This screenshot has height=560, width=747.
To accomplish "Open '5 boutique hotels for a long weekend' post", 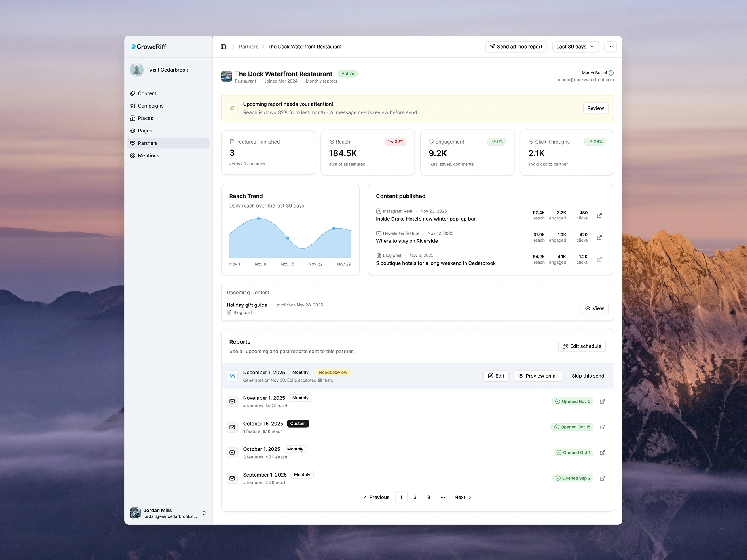I will pyautogui.click(x=436, y=263).
